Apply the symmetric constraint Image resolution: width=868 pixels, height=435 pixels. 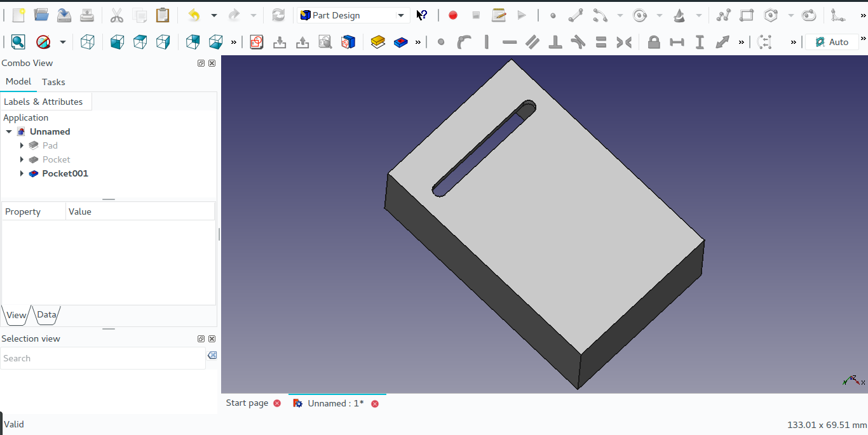pyautogui.click(x=624, y=42)
